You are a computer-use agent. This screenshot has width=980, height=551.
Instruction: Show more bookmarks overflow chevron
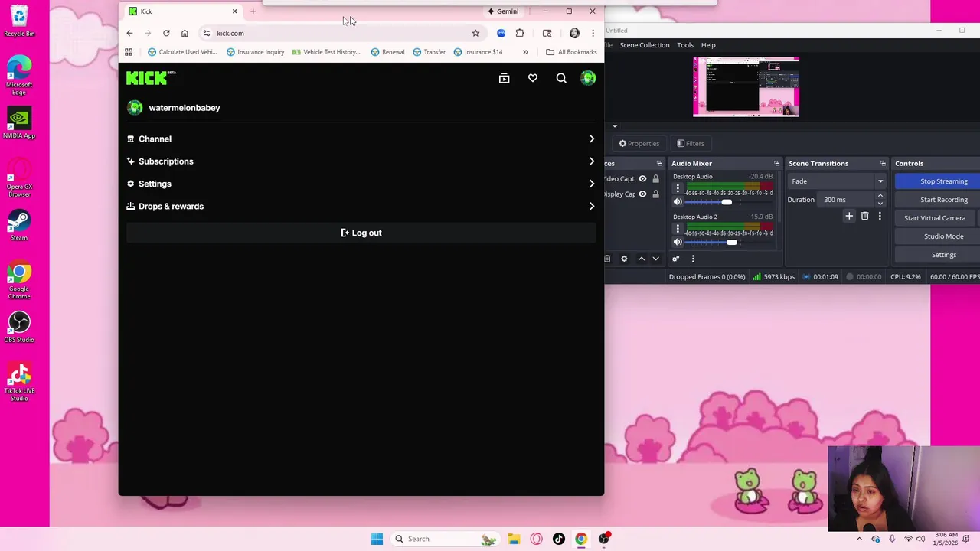click(x=525, y=52)
